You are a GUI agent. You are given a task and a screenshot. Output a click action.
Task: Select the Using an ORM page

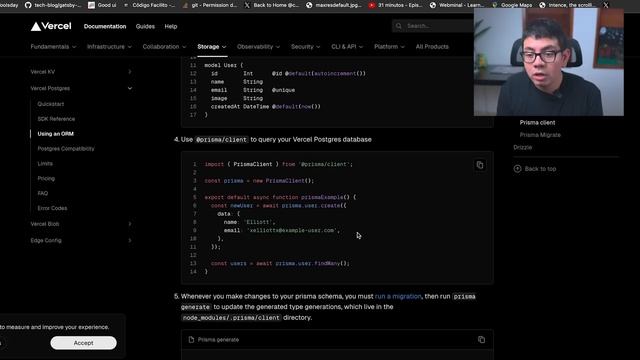[56, 134]
